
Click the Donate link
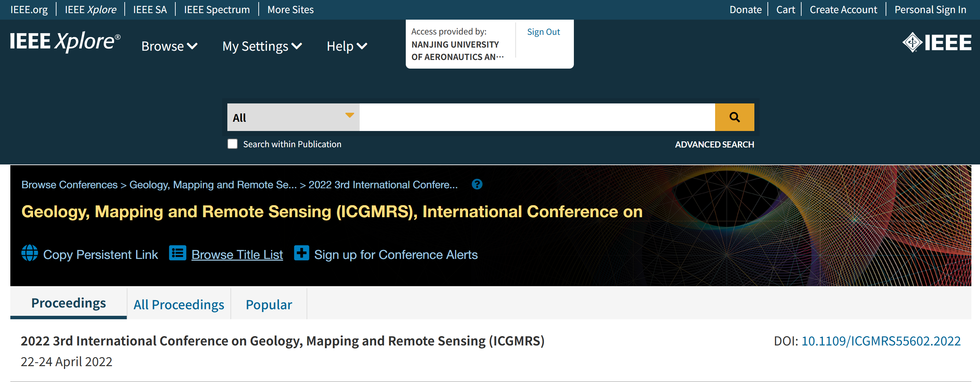(x=745, y=10)
